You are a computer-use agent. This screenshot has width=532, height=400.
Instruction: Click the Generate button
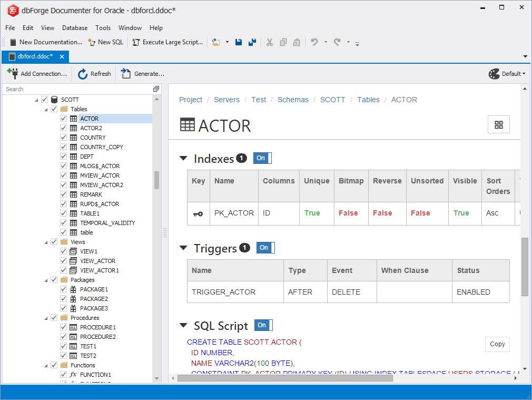(x=137, y=74)
